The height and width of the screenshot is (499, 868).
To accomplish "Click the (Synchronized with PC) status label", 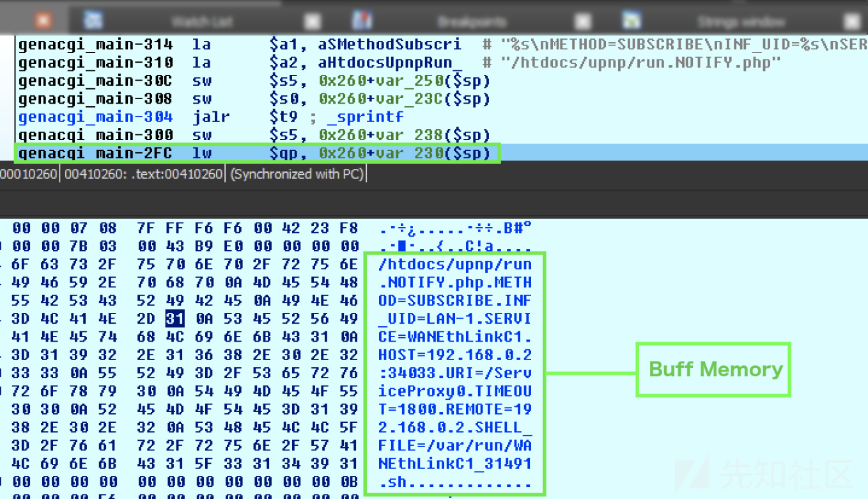I will pos(296,173).
